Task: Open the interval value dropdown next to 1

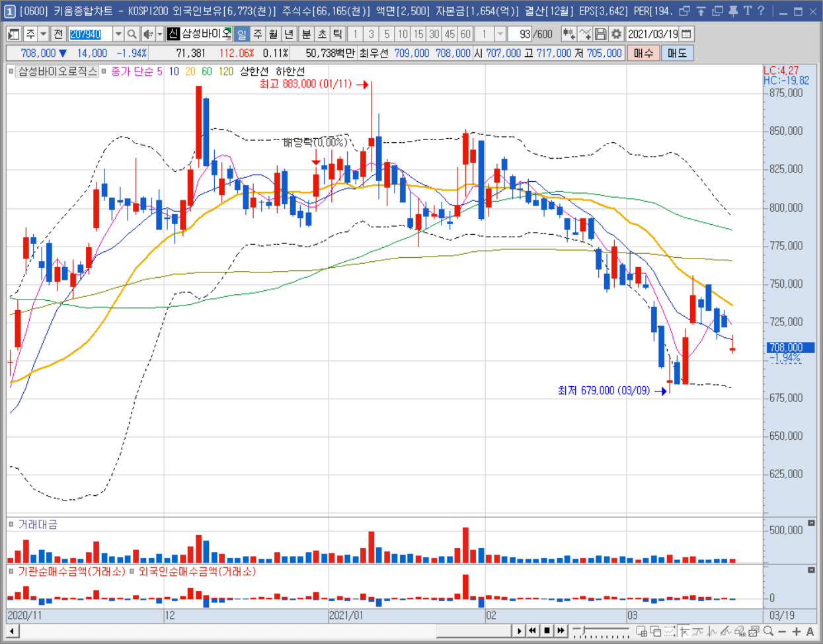Action: point(500,34)
